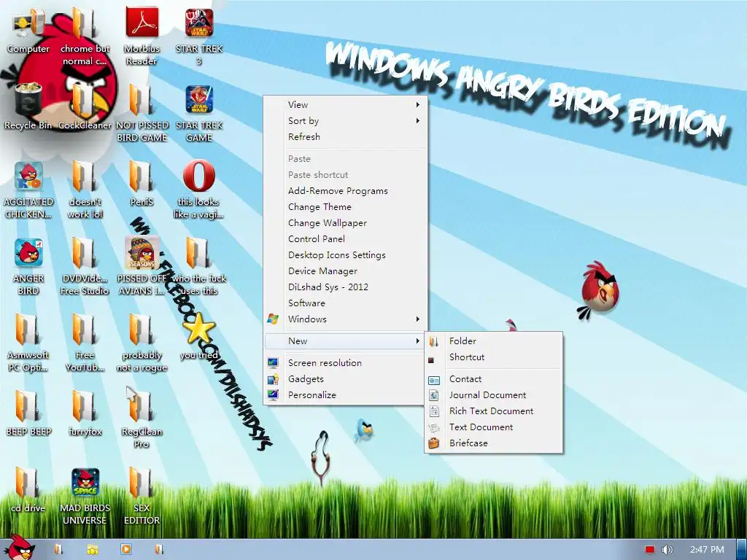The width and height of the screenshot is (747, 560).
Task: Select Desktop Icons Settings entry
Action: pos(345,255)
